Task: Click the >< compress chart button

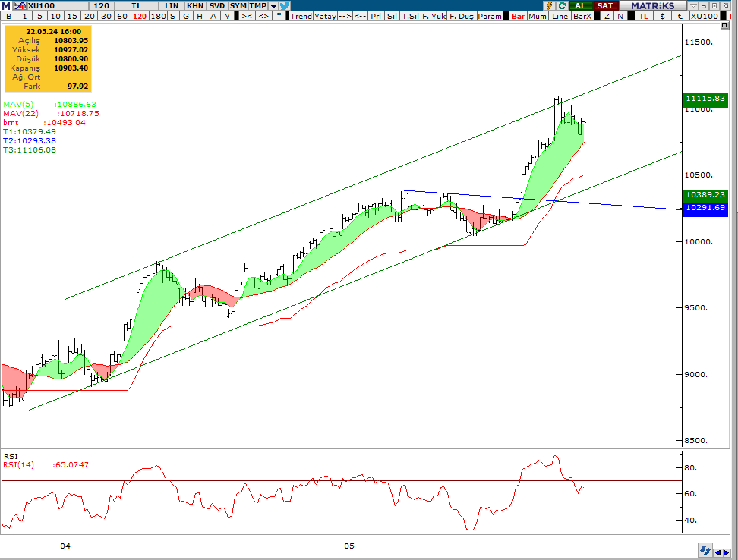Action: [247, 16]
